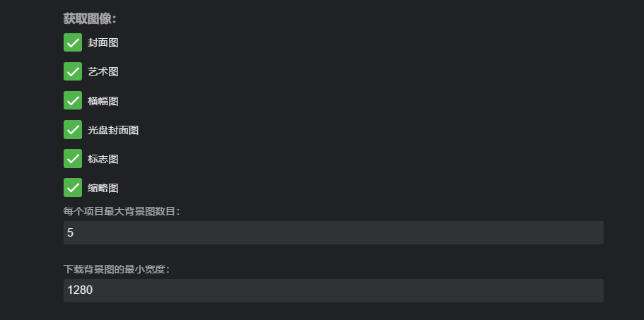Focus the 每个项目最大背景图数目 input field
Image resolution: width=644 pixels, height=320 pixels.
click(333, 232)
